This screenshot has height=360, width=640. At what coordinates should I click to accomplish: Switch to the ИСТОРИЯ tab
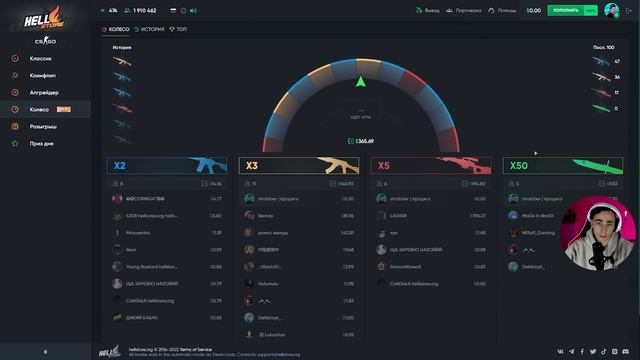pos(149,29)
